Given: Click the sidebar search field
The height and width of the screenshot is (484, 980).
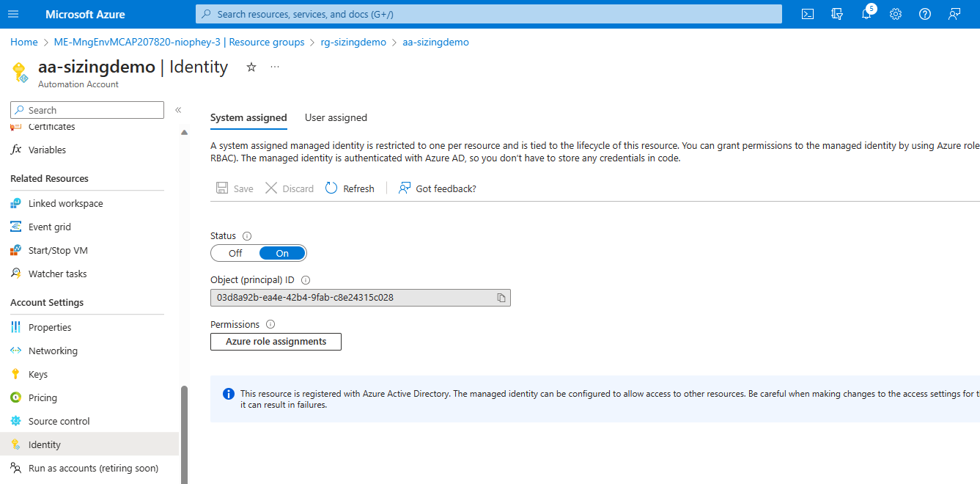Looking at the screenshot, I should pyautogui.click(x=86, y=109).
